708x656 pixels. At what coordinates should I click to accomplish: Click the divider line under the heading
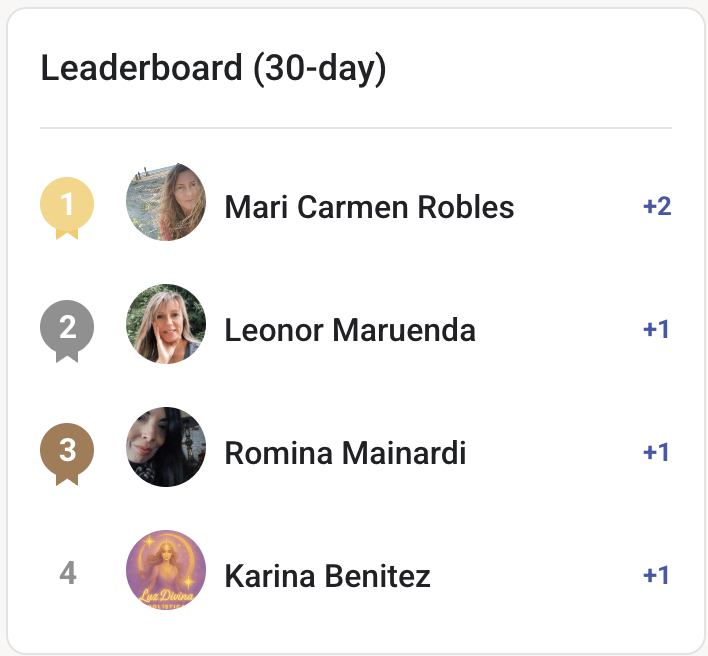356,128
